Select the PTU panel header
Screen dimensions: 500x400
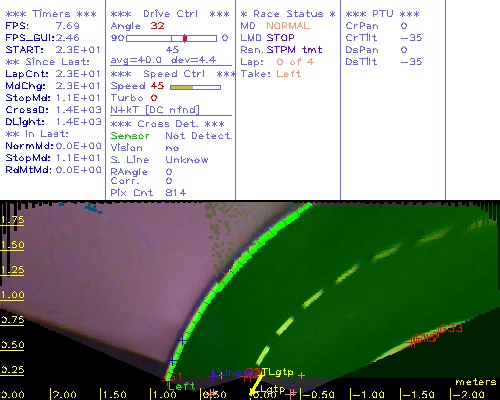(x=382, y=14)
